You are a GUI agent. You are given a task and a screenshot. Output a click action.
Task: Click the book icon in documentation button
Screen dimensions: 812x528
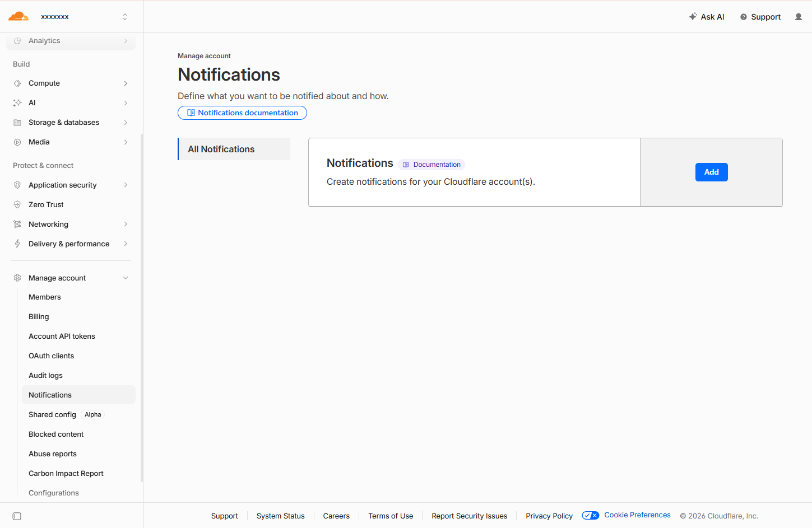coord(191,113)
